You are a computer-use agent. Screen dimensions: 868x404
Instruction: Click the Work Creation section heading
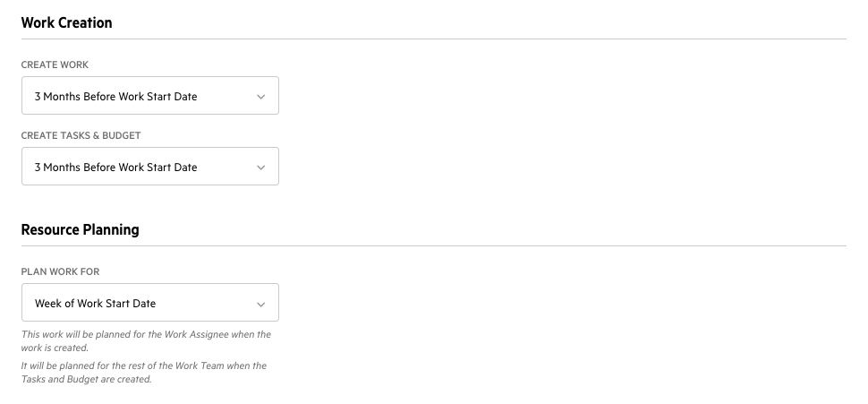point(66,22)
